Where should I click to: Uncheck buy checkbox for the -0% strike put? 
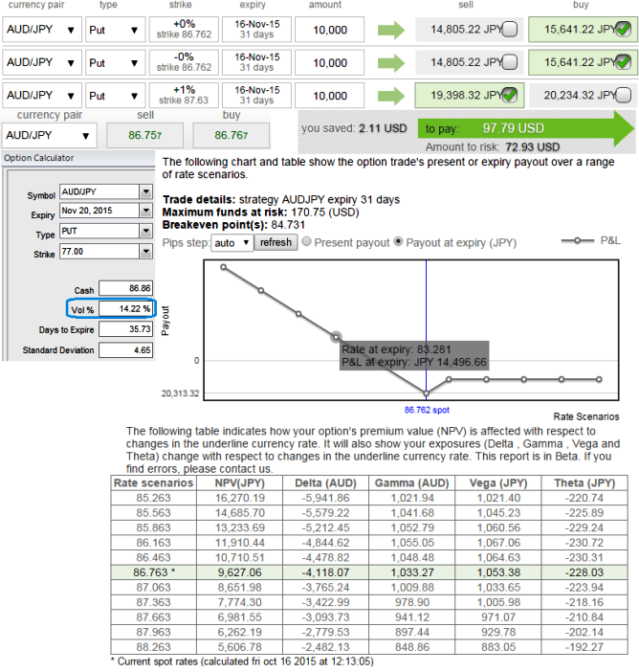coord(624,62)
